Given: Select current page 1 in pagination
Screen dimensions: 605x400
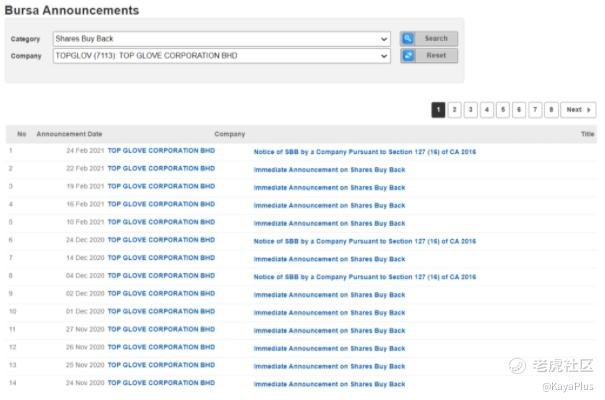Looking at the screenshot, I should pos(438,110).
